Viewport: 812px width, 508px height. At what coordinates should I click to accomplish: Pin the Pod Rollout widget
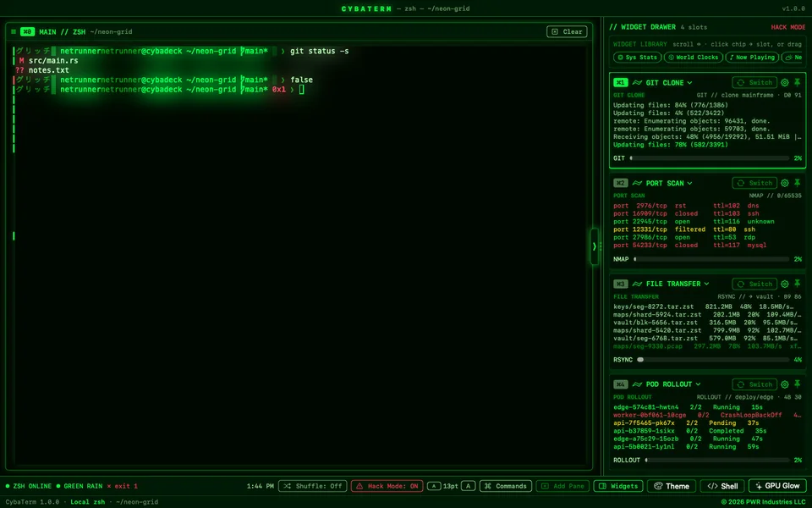point(797,384)
